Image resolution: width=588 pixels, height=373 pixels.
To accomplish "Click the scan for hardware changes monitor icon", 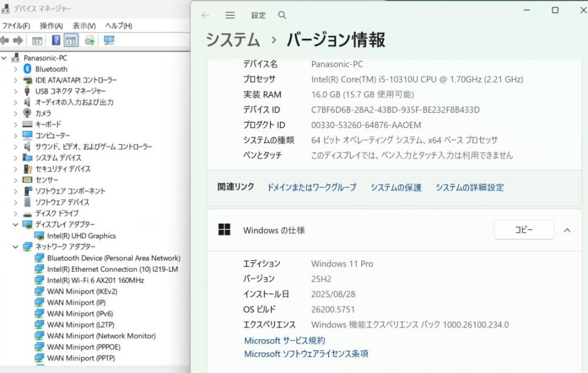I will [x=109, y=40].
